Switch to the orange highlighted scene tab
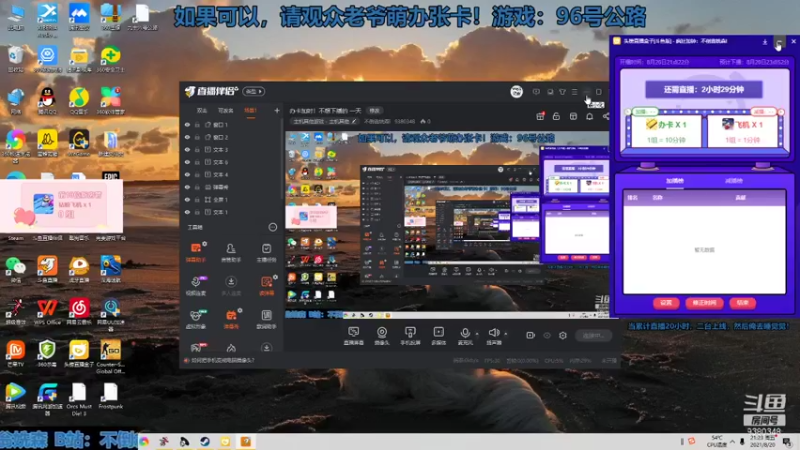 pos(250,111)
